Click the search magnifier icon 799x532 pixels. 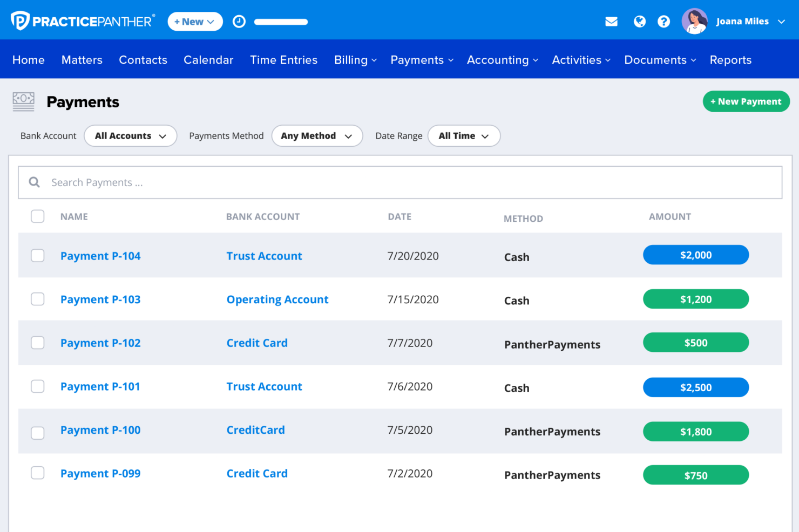pyautogui.click(x=35, y=182)
